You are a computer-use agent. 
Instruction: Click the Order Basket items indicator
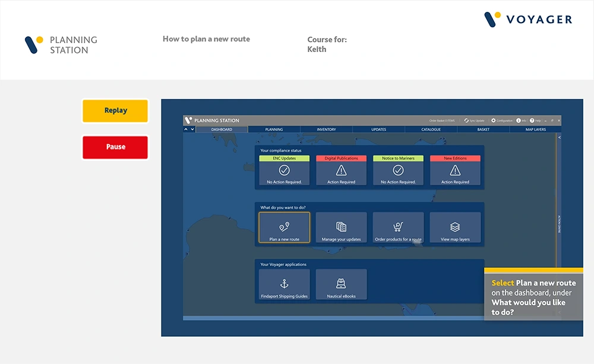442,121
